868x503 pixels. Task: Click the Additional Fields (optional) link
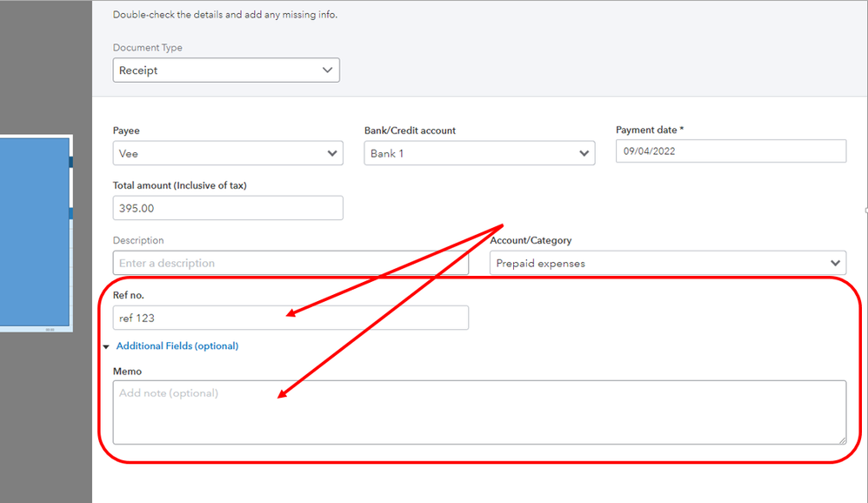(177, 346)
